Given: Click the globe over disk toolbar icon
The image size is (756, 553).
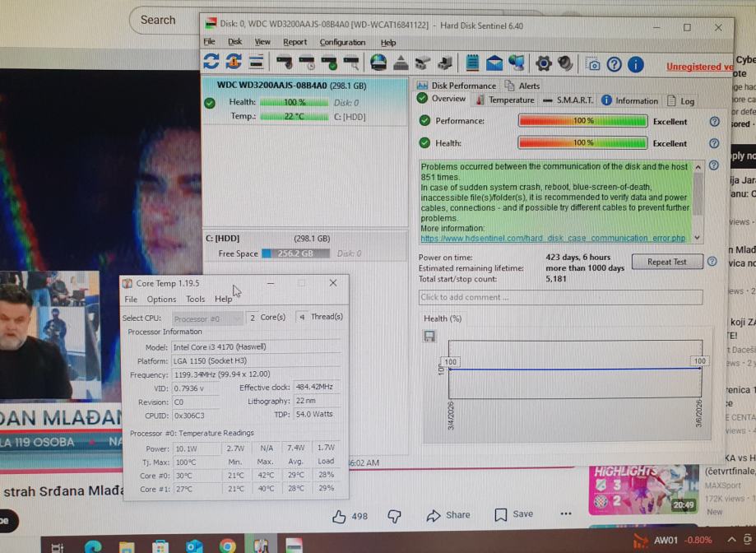Looking at the screenshot, I should (x=378, y=63).
